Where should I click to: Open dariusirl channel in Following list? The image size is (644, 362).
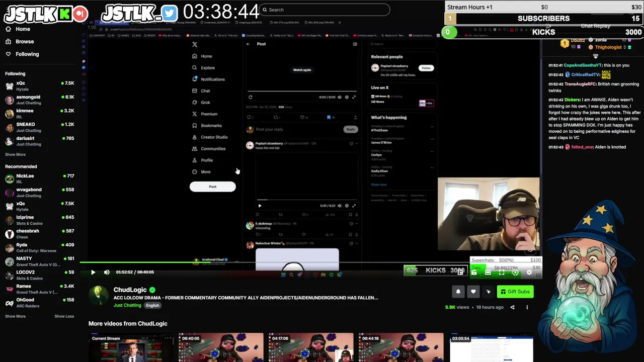(39, 141)
